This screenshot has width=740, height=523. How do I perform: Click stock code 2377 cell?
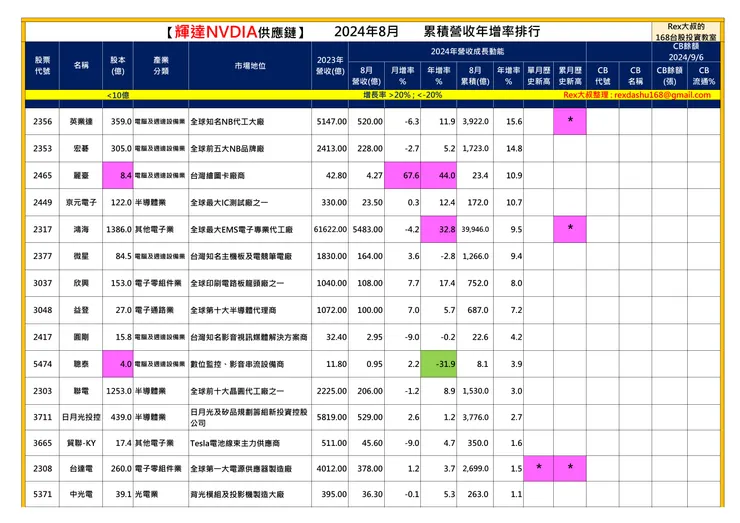[42, 256]
